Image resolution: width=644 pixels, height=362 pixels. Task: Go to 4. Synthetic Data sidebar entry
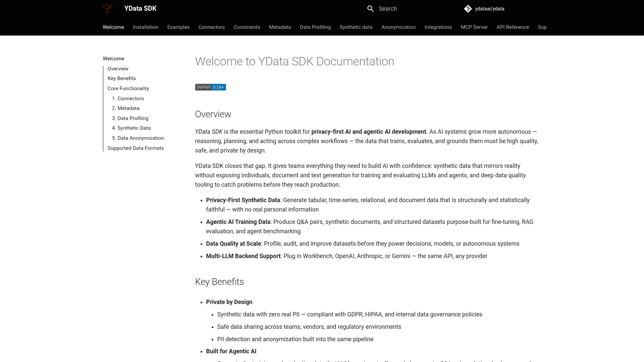(x=131, y=128)
